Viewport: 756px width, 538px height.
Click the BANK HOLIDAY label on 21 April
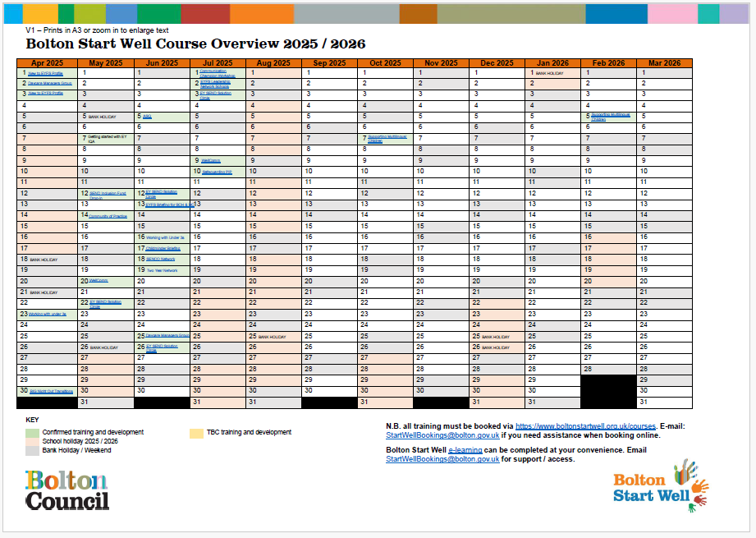(44, 293)
